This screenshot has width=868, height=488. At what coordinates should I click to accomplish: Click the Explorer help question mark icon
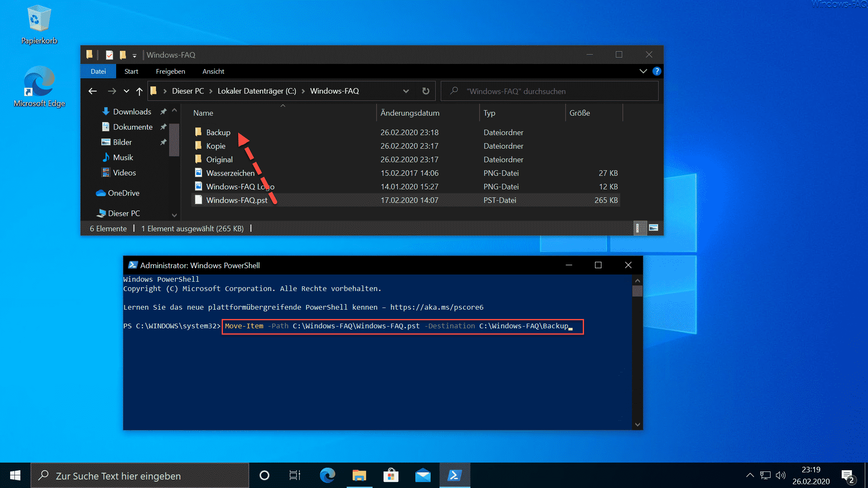657,71
